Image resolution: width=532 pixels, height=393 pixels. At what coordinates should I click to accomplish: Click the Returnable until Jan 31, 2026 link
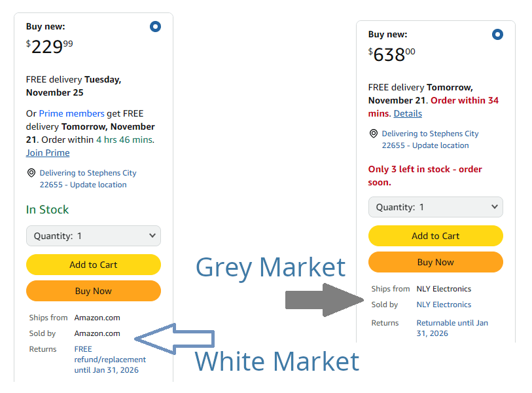(x=452, y=327)
